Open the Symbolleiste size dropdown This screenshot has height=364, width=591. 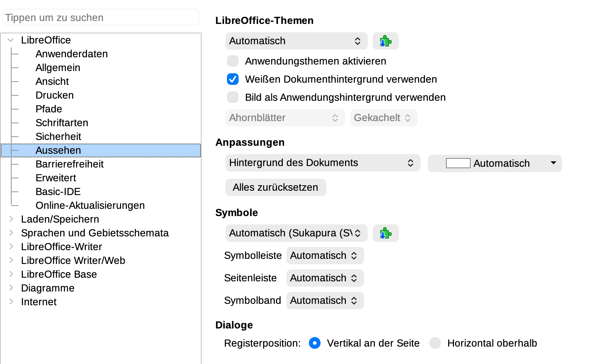[325, 256]
